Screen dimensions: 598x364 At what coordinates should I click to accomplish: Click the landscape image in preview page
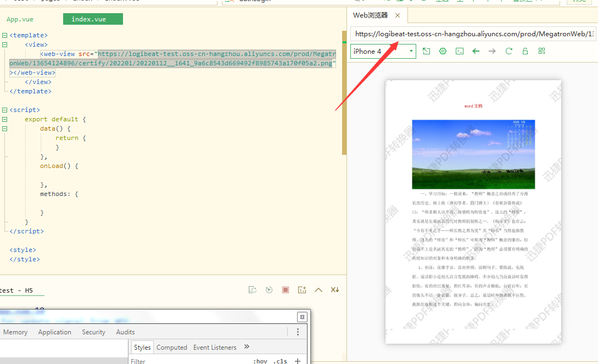(x=473, y=154)
